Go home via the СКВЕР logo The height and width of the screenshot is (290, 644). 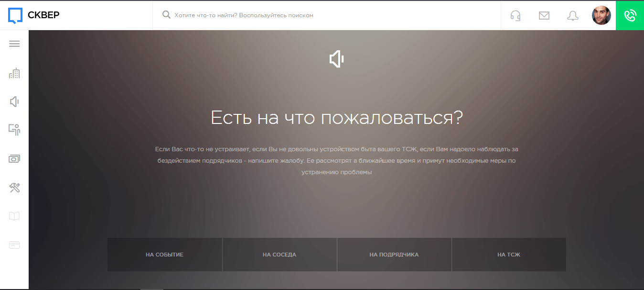[x=34, y=15]
